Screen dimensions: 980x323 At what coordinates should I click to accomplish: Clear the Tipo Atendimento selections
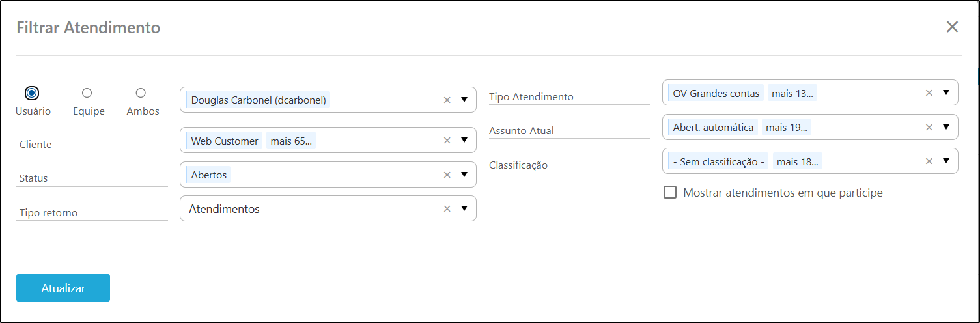point(929,93)
